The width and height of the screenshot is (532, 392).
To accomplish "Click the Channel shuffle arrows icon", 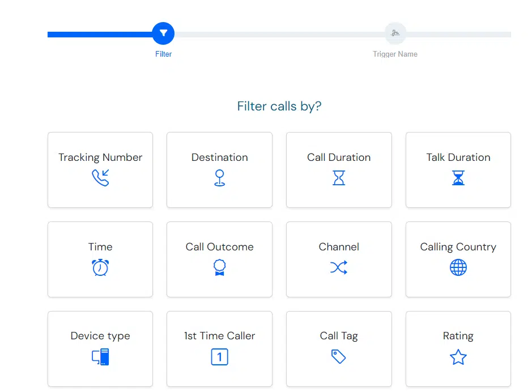I will point(339,267).
